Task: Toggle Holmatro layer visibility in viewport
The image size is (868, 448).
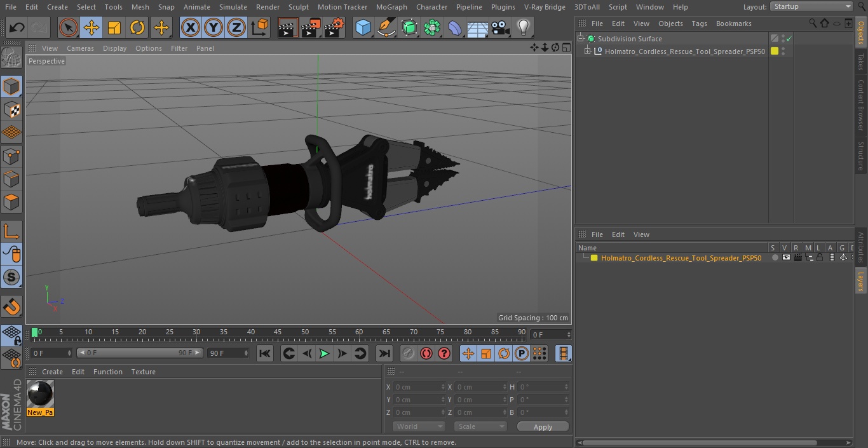Action: point(786,258)
